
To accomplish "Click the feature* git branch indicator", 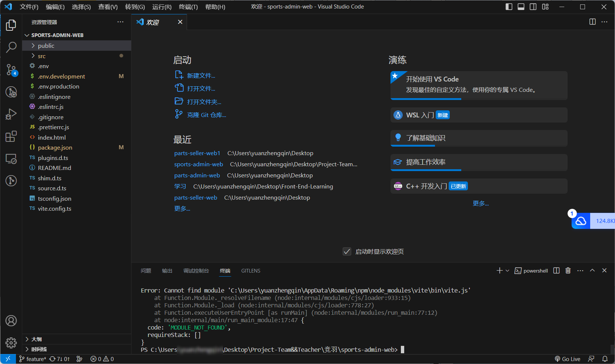I will coord(33,359).
